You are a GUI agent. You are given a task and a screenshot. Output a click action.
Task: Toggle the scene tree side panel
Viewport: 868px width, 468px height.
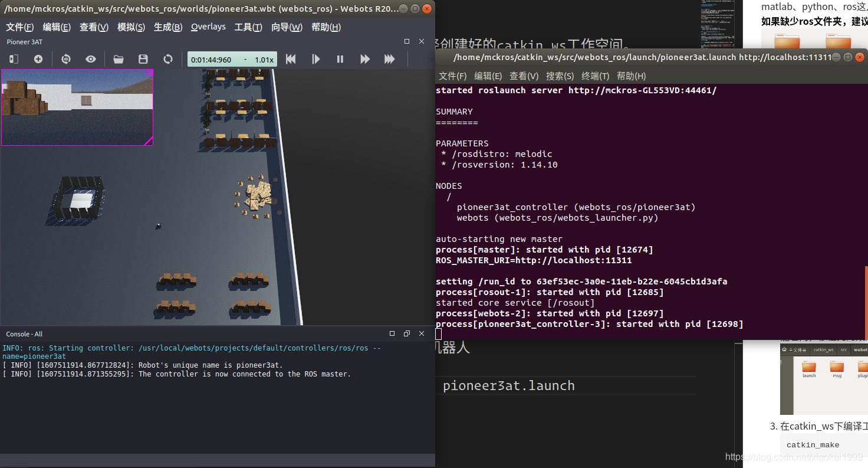tap(14, 59)
